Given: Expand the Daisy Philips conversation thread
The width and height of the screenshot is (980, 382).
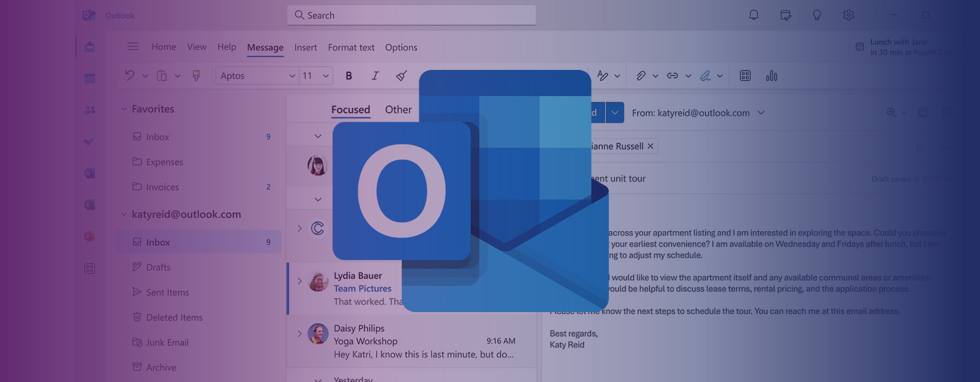Looking at the screenshot, I should tap(300, 334).
